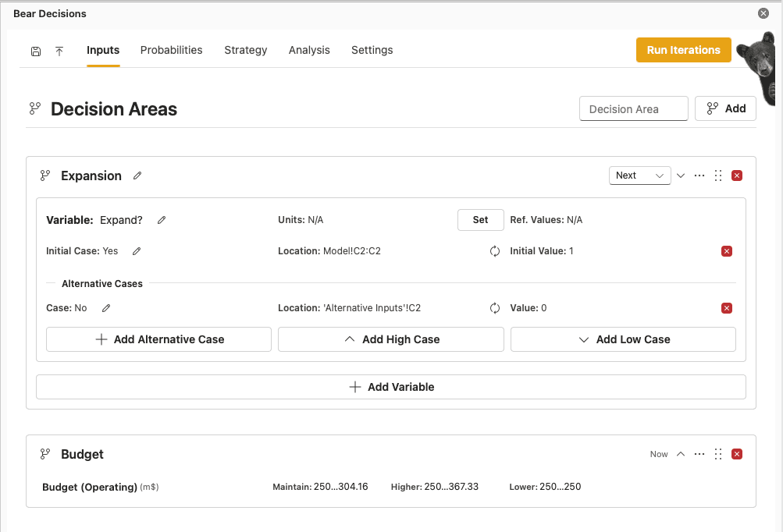This screenshot has height=532, width=783.
Task: Click the Units: N/A text
Action: (x=301, y=220)
